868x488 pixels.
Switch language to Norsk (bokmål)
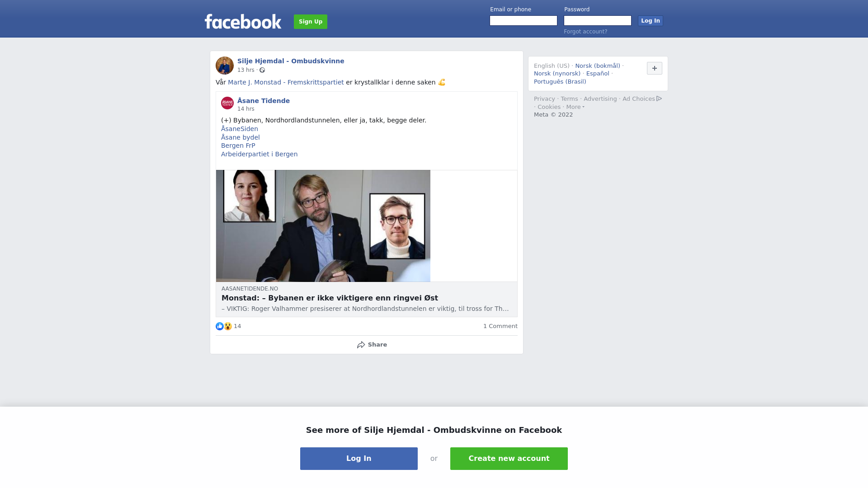(597, 66)
